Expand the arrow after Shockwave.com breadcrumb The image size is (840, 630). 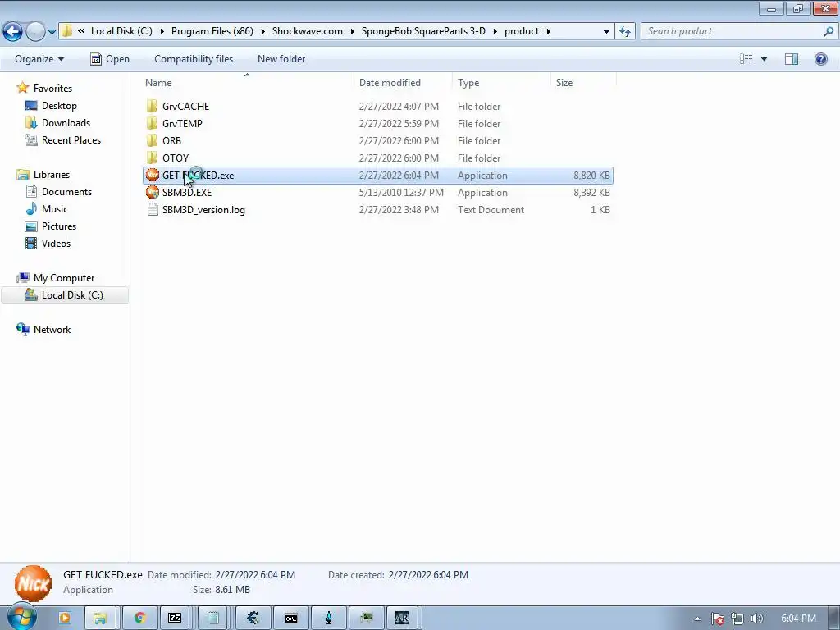pyautogui.click(x=352, y=32)
